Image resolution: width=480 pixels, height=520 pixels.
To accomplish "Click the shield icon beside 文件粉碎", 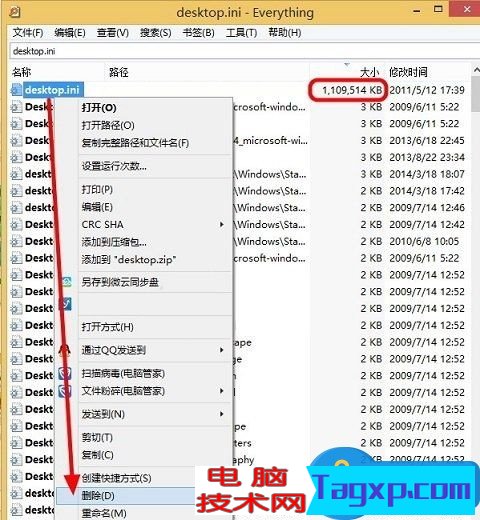I will tap(65, 392).
